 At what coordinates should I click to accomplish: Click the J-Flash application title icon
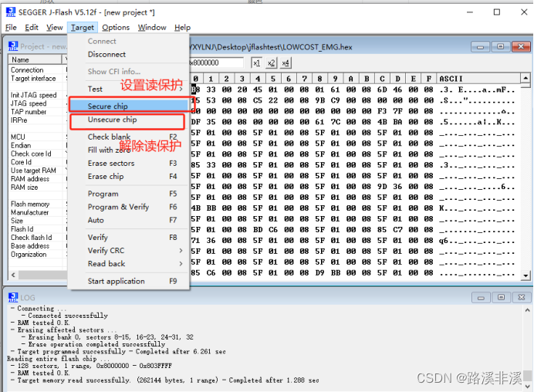tap(11, 12)
